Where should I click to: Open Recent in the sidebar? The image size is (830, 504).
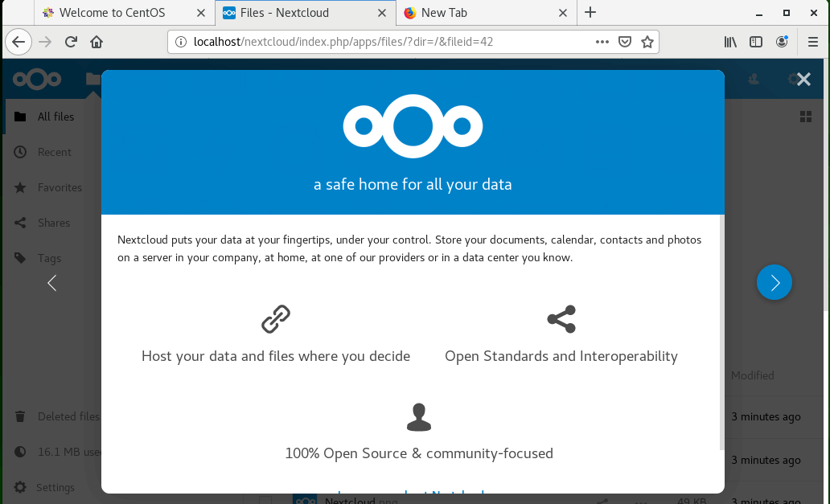(54, 152)
